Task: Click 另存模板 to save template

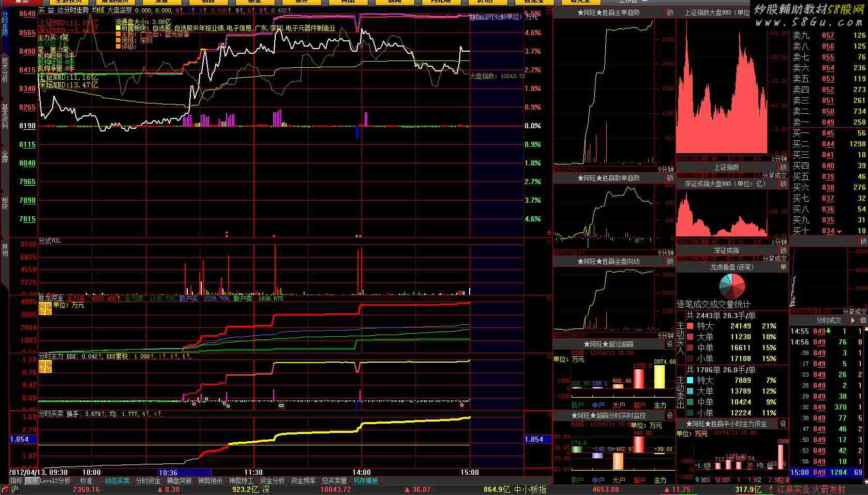Action: tap(366, 481)
